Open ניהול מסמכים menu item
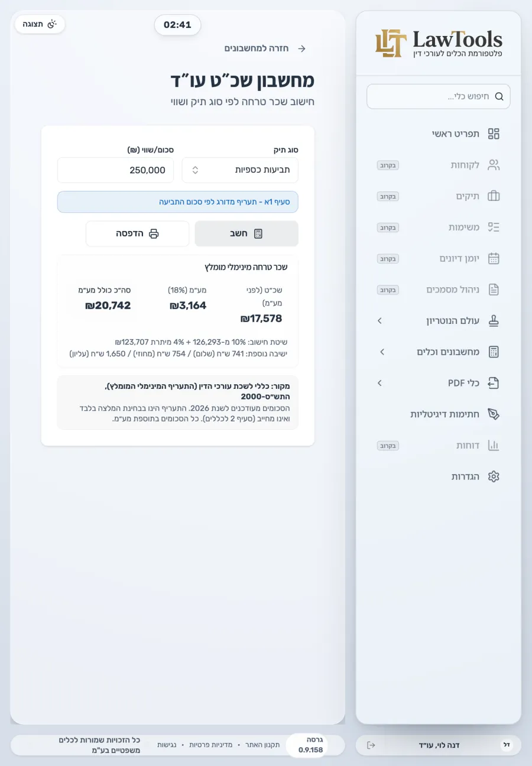The height and width of the screenshot is (766, 532). click(439, 290)
